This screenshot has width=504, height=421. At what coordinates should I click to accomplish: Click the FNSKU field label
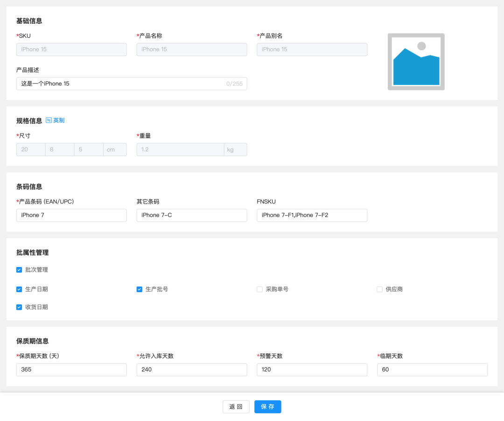pos(266,202)
